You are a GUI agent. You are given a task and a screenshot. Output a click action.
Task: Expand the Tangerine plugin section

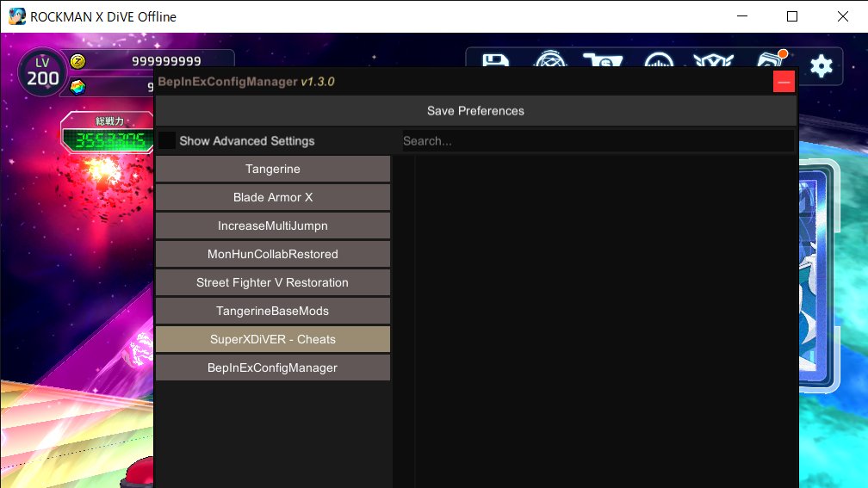pos(273,169)
